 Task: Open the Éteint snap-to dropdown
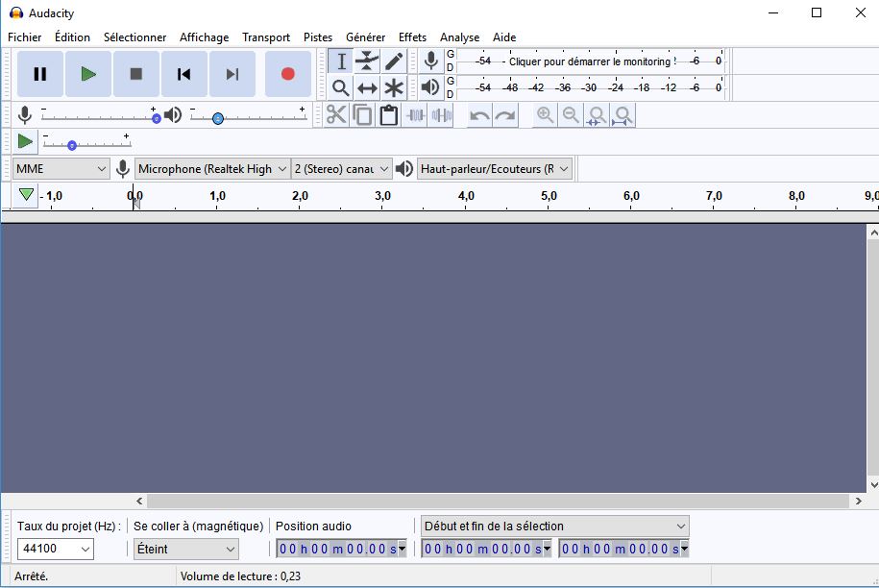pos(185,549)
